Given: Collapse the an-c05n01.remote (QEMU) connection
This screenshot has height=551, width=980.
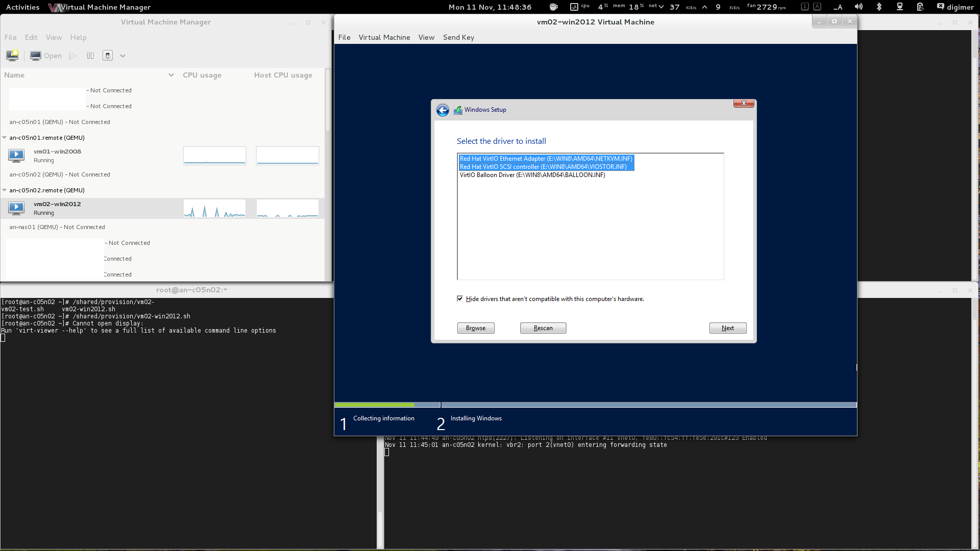Looking at the screenshot, I should click(x=5, y=138).
